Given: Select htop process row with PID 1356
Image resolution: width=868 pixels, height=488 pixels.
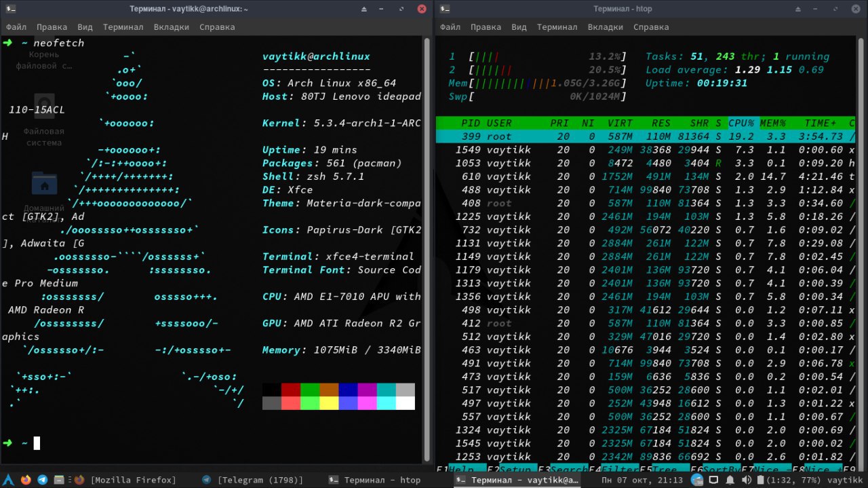Looking at the screenshot, I should click(646, 297).
